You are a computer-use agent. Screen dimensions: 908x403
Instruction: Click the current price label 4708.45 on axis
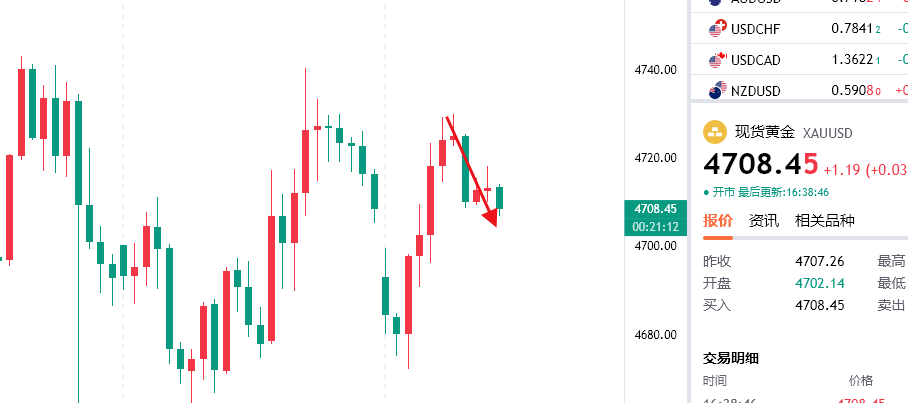point(656,209)
